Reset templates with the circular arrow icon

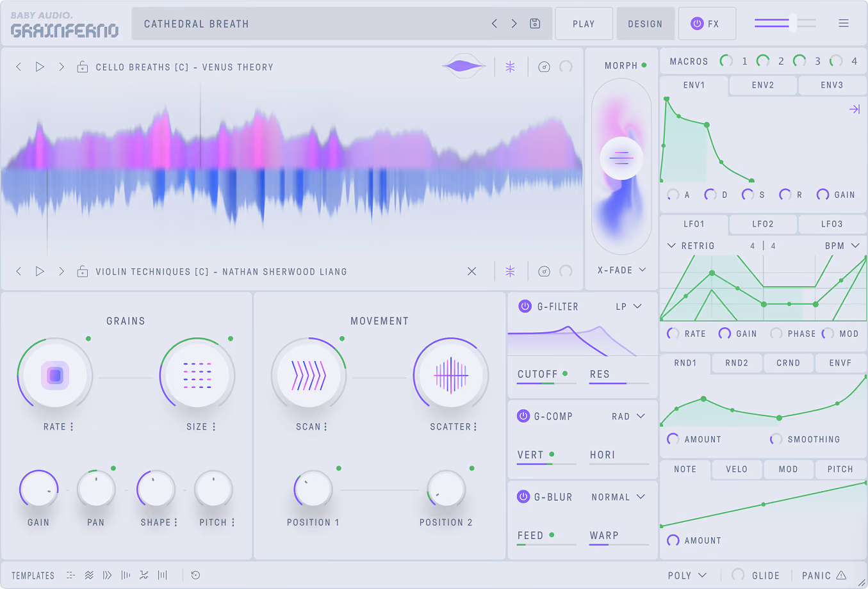195,576
